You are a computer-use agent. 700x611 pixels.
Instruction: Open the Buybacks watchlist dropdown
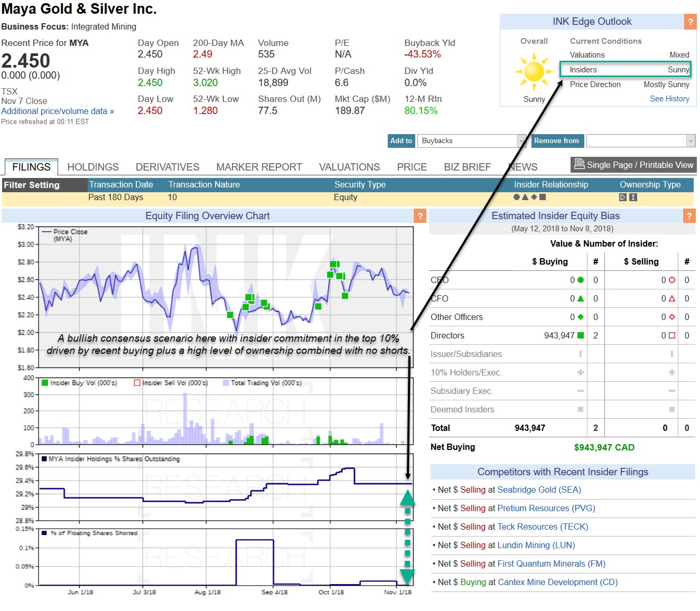pyautogui.click(x=472, y=141)
